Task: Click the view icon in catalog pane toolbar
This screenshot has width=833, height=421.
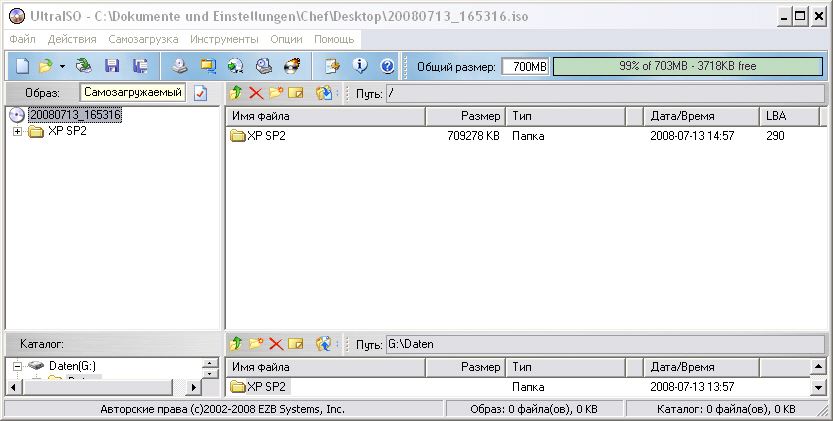Action: 324,344
